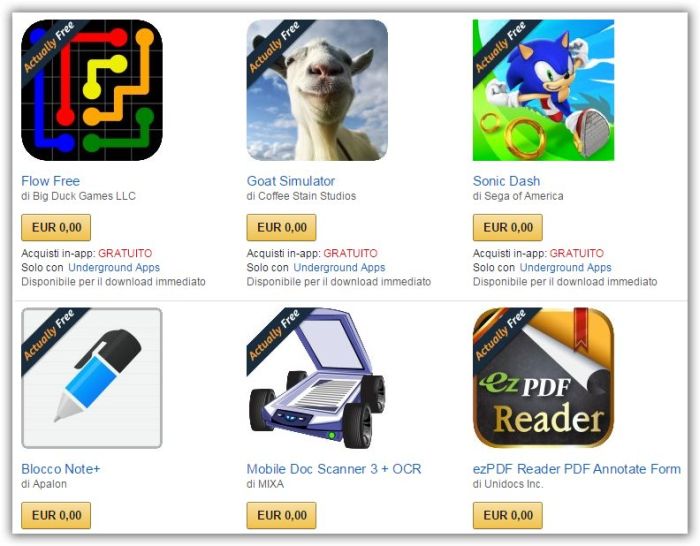Click the Flow Free title link
Screen dimensions: 700x546
[50, 181]
